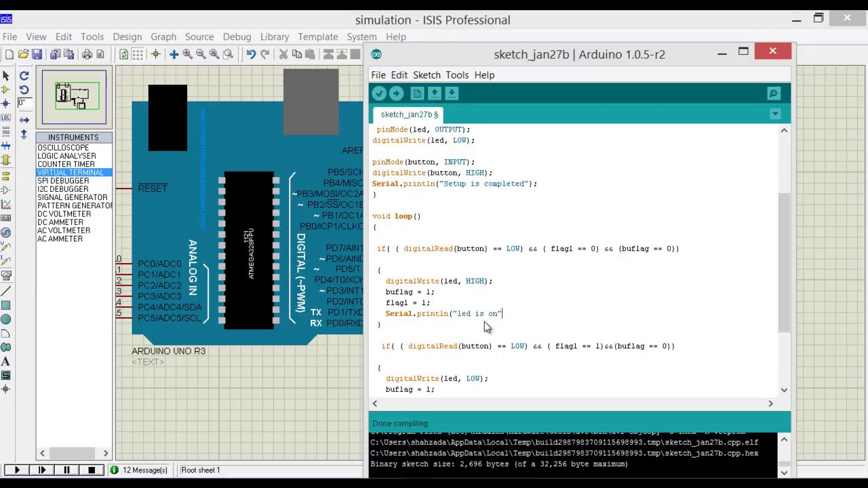The image size is (868, 488).
Task: Open the ISIS System menu
Action: click(361, 37)
